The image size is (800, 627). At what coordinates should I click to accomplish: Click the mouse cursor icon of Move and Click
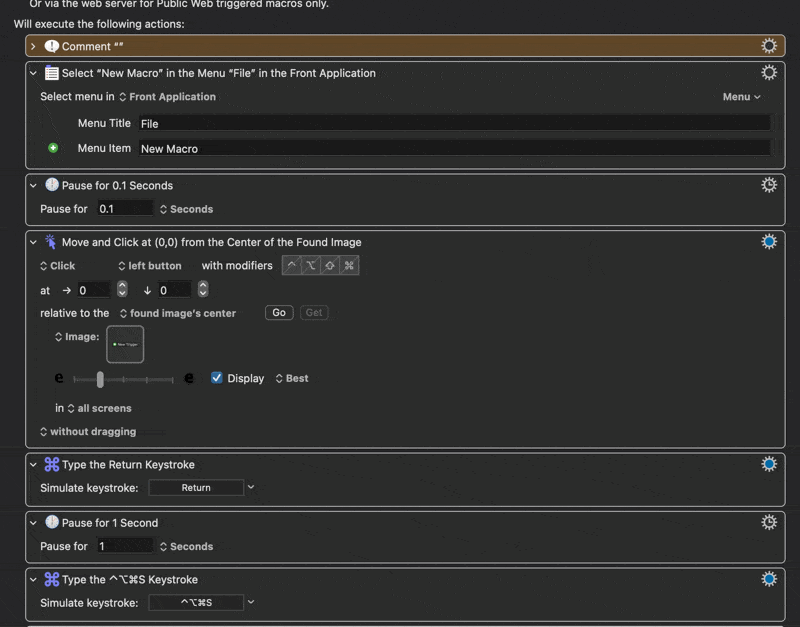(x=51, y=242)
